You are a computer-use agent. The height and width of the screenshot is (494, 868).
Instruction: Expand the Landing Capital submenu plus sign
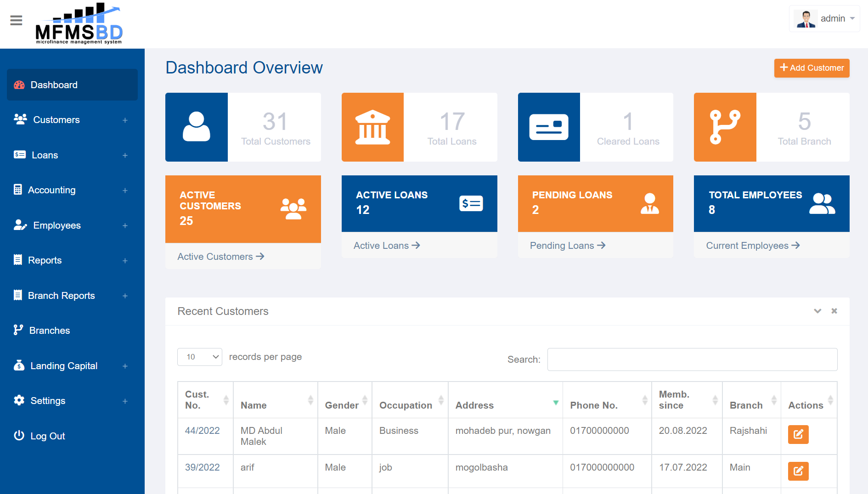click(x=125, y=366)
